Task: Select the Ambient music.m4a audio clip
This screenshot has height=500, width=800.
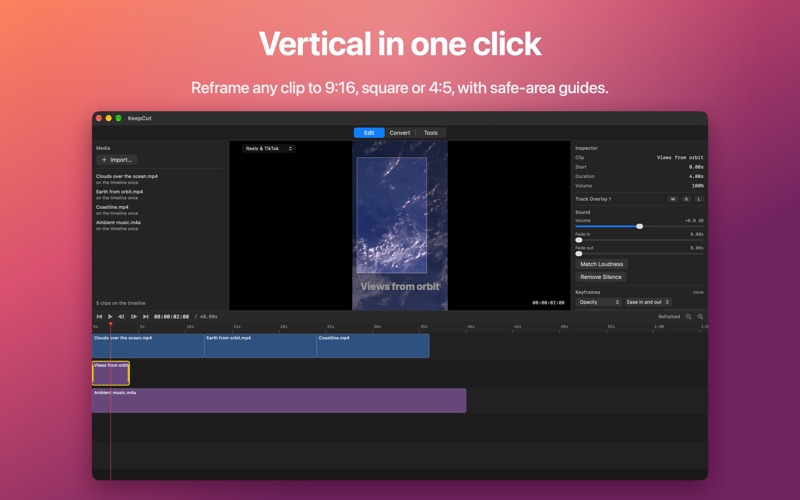Action: click(279, 401)
